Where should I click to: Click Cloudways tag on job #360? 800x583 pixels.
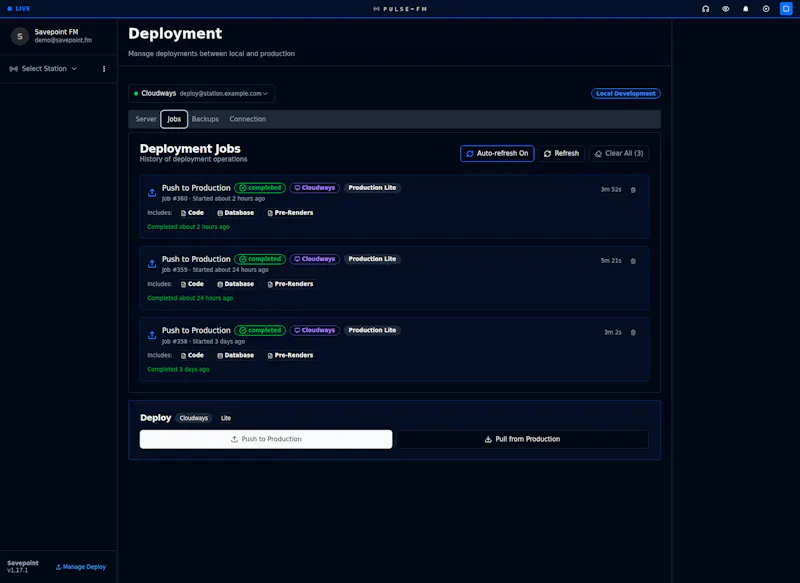click(315, 188)
